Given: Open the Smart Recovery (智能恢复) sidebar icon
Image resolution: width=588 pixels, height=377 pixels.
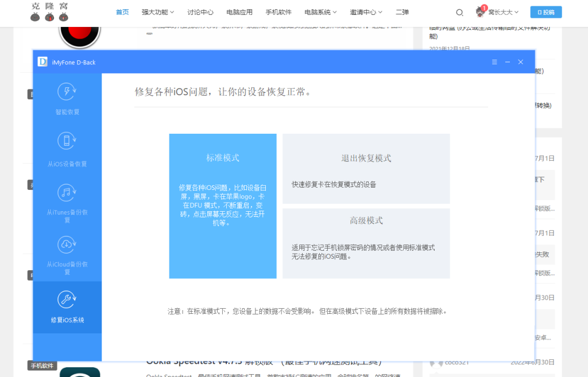Looking at the screenshot, I should point(67,91).
